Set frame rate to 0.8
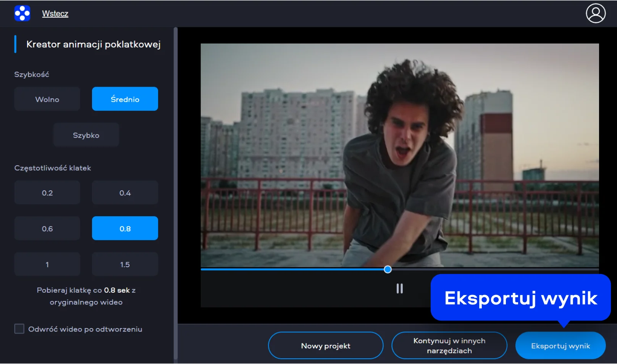The height and width of the screenshot is (364, 617). click(125, 229)
